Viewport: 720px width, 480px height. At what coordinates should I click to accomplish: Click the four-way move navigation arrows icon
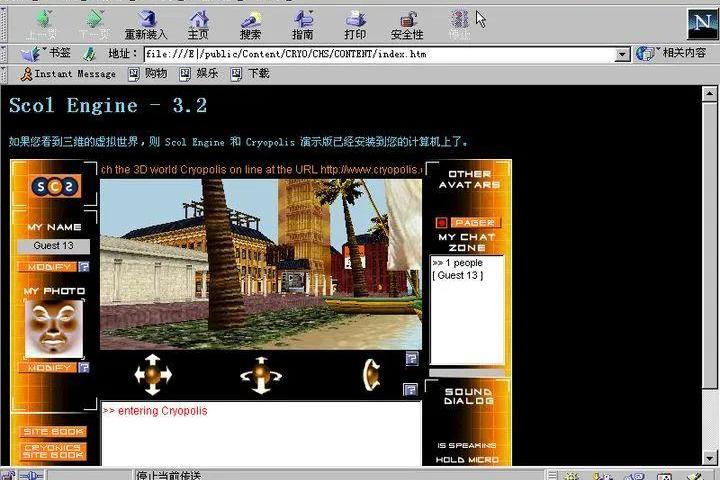pos(153,375)
